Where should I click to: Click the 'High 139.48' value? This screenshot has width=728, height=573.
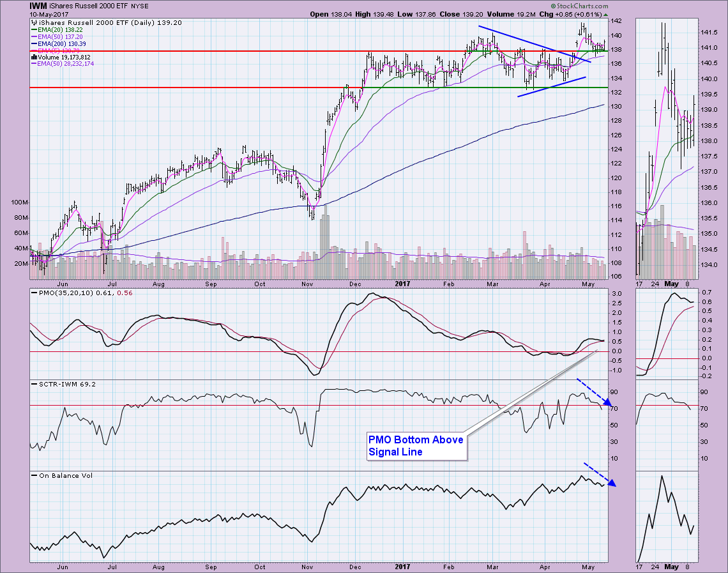pos(375,15)
